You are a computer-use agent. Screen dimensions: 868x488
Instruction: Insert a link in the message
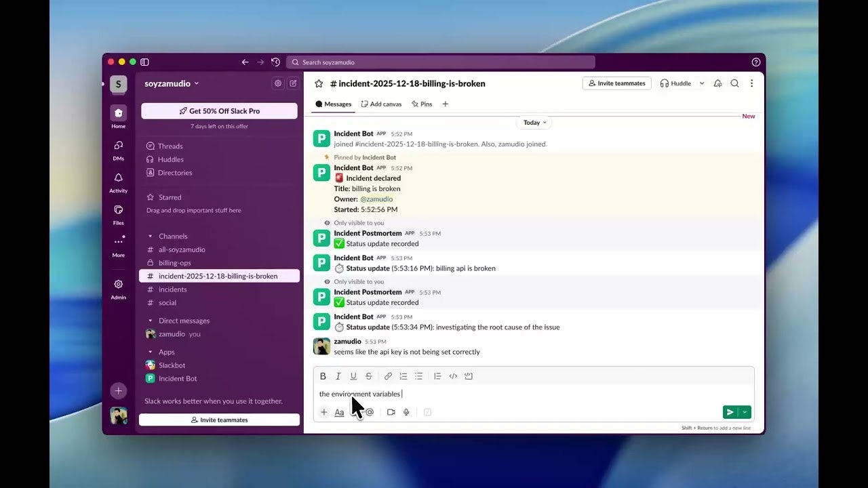pyautogui.click(x=388, y=376)
